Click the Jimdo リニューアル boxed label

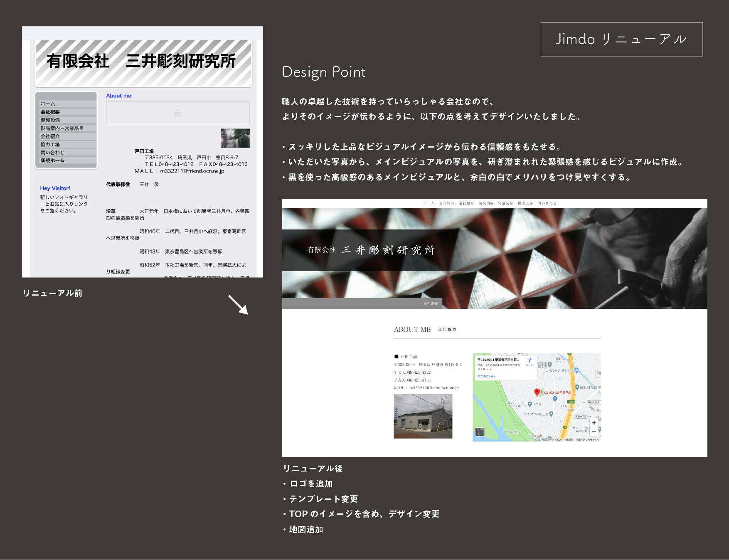621,39
